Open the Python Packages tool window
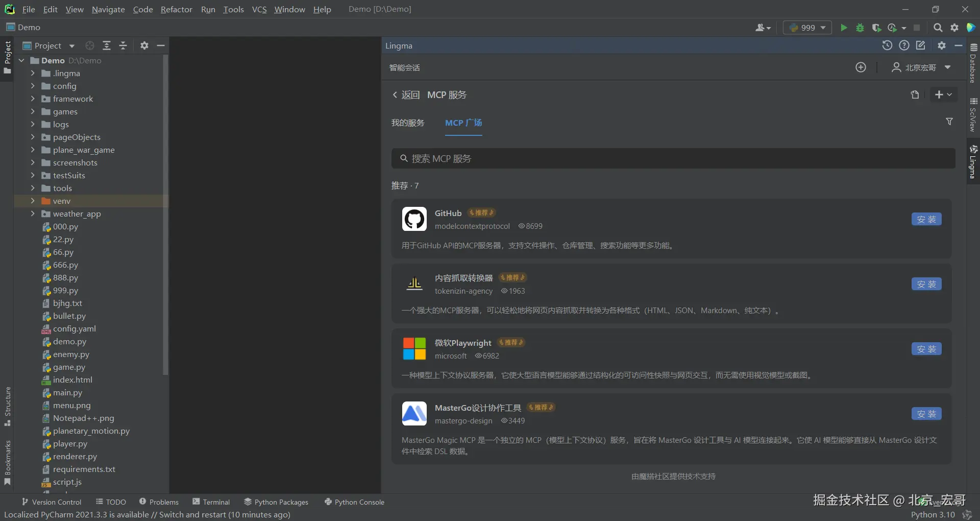The width and height of the screenshot is (980, 521). (276, 502)
